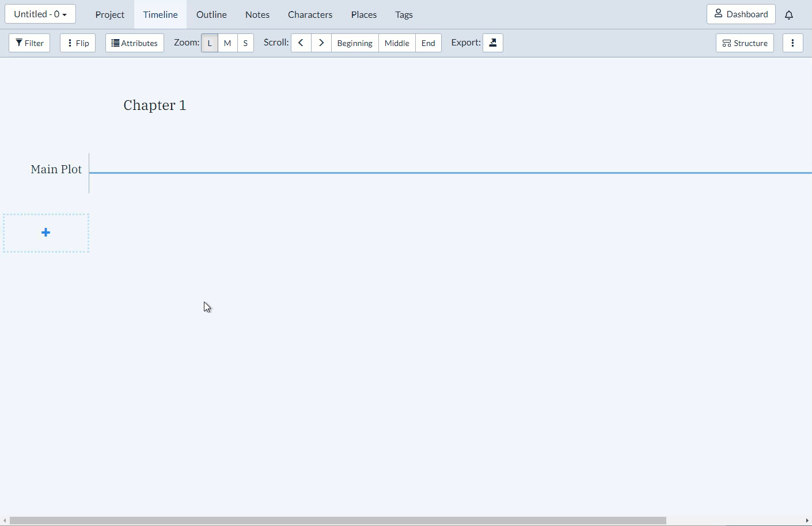
Task: Click the scroll left arrow
Action: pyautogui.click(x=301, y=43)
